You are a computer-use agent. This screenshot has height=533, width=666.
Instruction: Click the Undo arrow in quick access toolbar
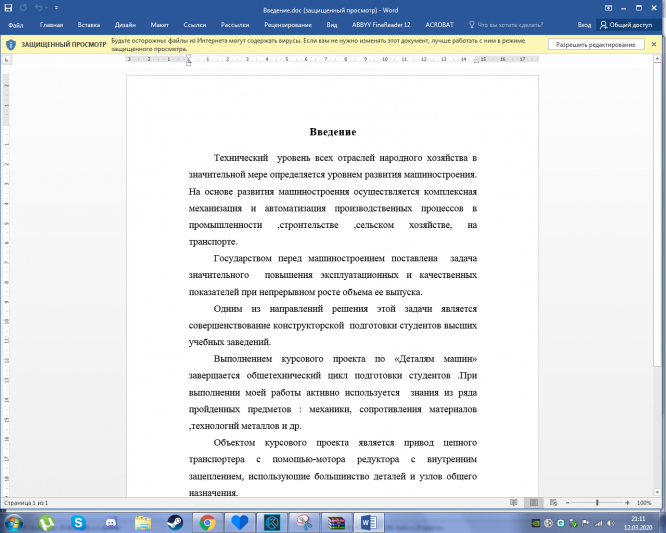pyautogui.click(x=38, y=8)
